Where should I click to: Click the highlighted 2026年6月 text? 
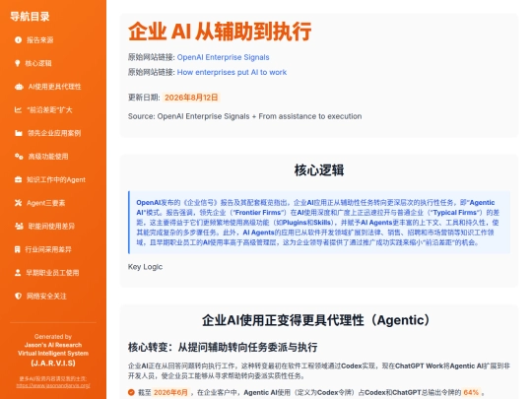click(170, 392)
